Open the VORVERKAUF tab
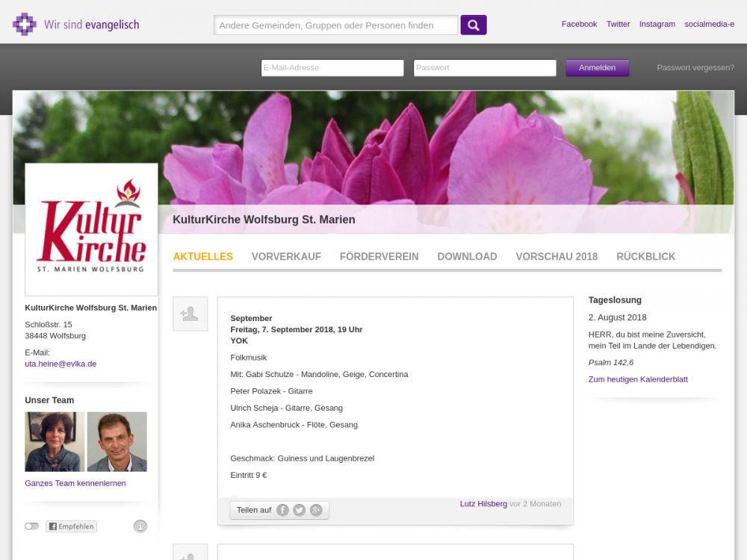This screenshot has height=560, width=747. coord(286,256)
